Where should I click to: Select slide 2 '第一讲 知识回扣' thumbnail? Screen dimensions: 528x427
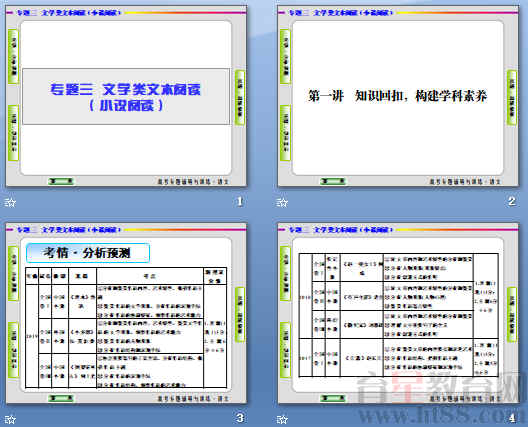[398, 96]
